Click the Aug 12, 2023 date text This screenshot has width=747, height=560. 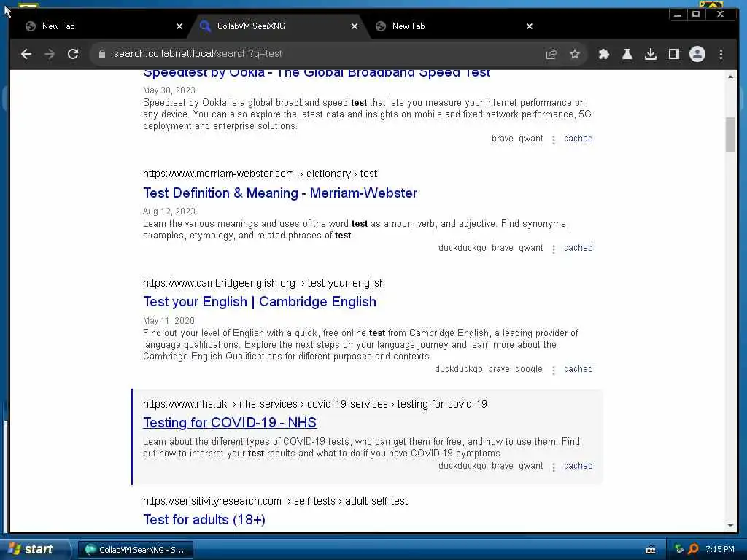pyautogui.click(x=169, y=211)
